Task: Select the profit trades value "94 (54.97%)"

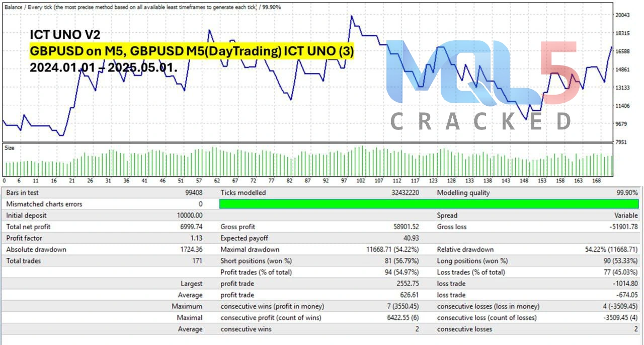Action: [402, 272]
